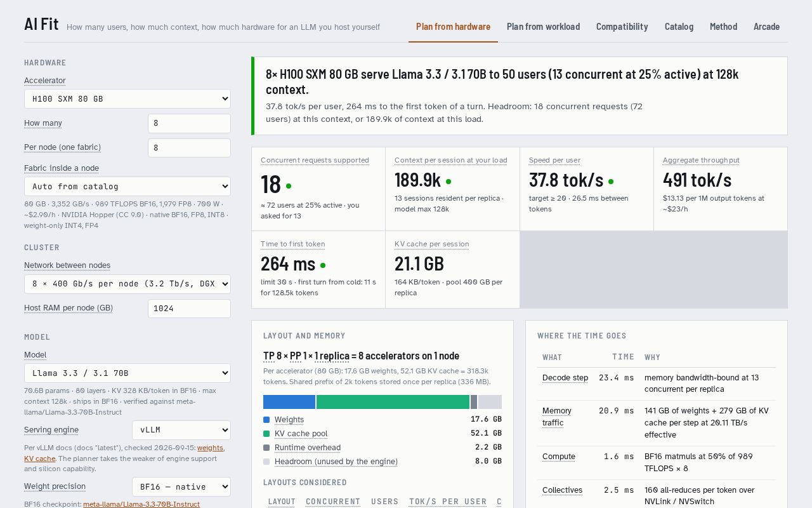The height and width of the screenshot is (508, 812).
Task: Click the blue Weights legend swatch
Action: (266, 420)
